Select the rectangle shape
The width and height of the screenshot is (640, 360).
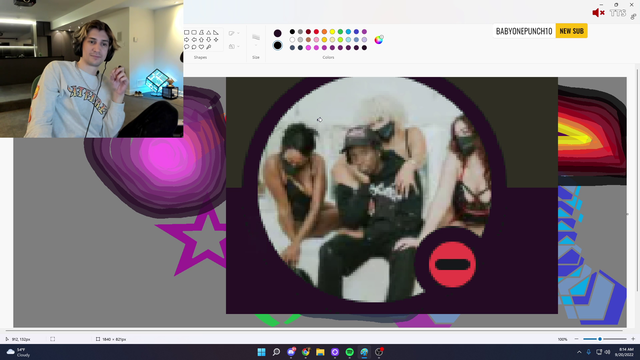[x=187, y=32]
